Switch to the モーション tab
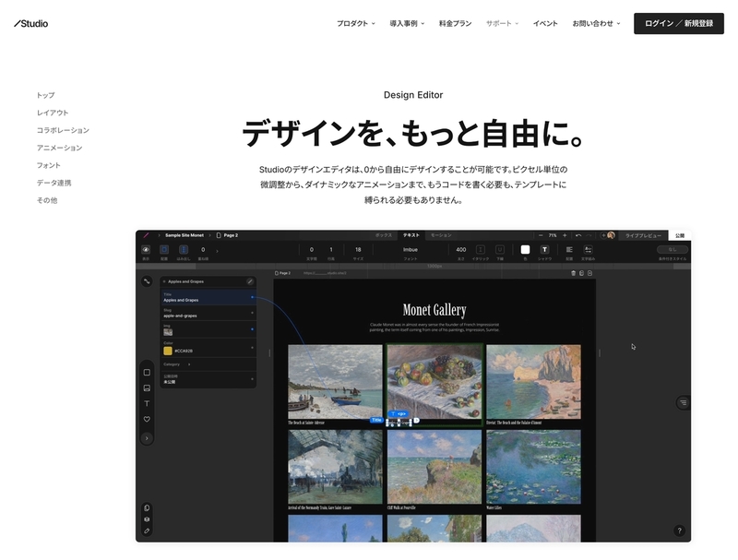The image size is (738, 560). coord(441,235)
